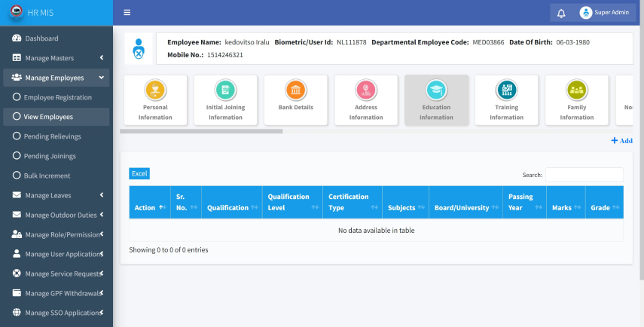Select Employee Registration circle marker
Screen dimensions: 644x327
(x=17, y=97)
